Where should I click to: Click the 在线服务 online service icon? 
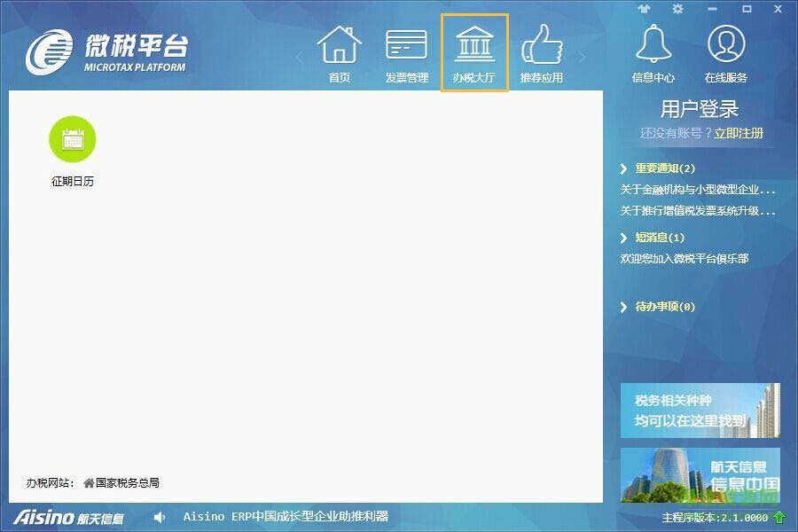click(x=726, y=43)
